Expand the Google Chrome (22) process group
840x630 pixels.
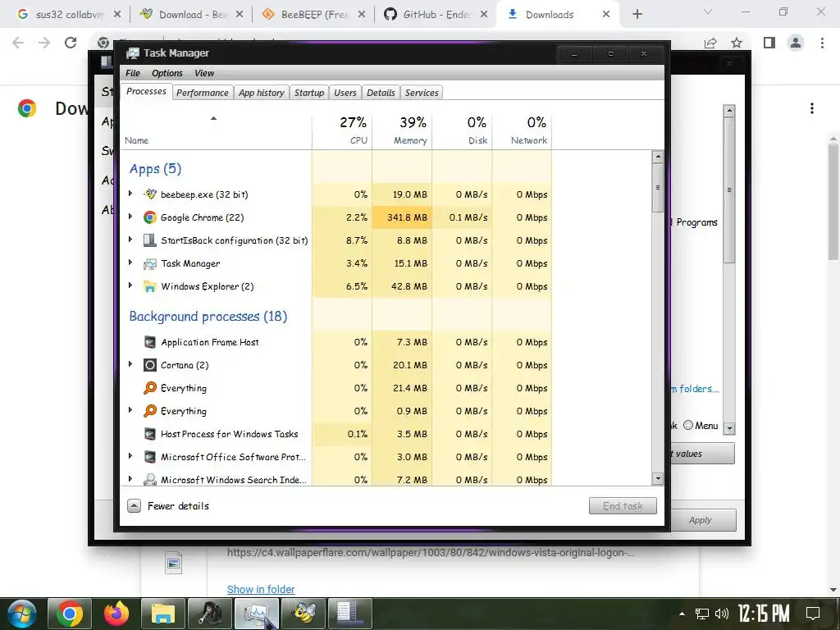(130, 217)
